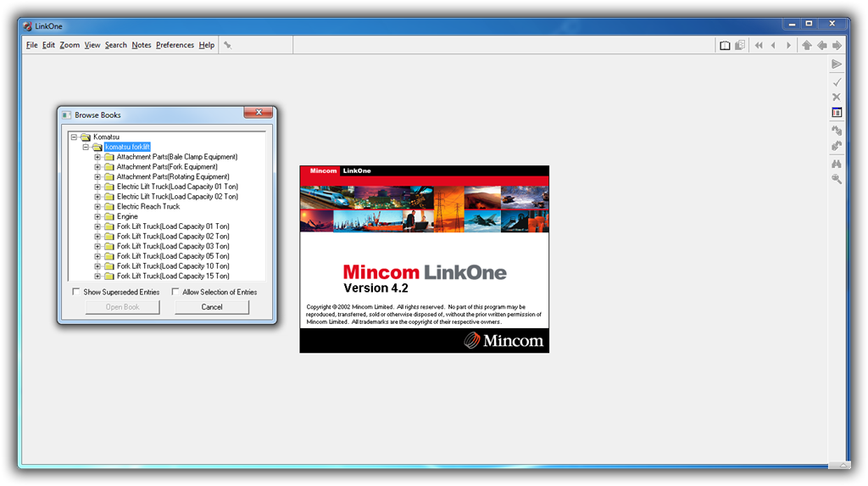The height and width of the screenshot is (486, 868).
Task: Click the checkmark icon in side toolbar
Action: (837, 82)
